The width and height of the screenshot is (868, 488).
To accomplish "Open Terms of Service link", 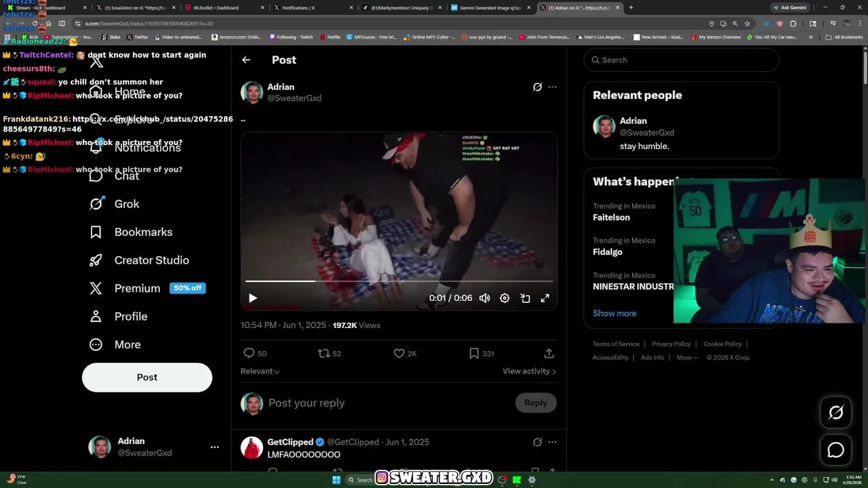I will pyautogui.click(x=616, y=344).
